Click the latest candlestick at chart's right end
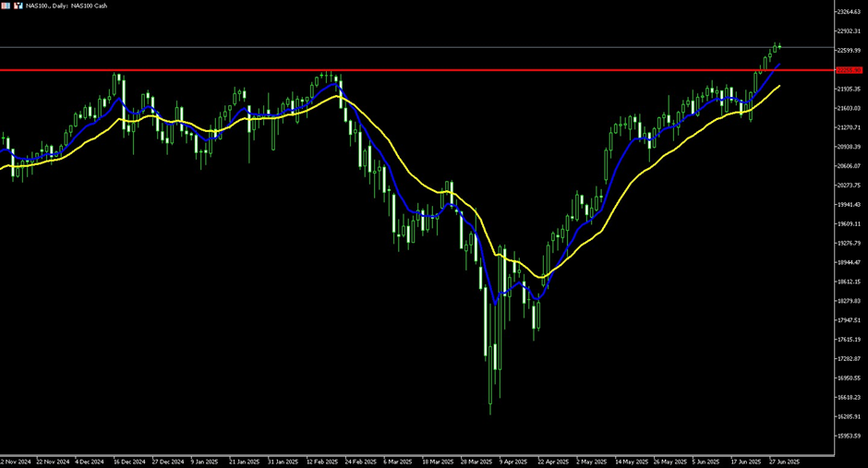This screenshot has height=468, width=868. pos(779,45)
